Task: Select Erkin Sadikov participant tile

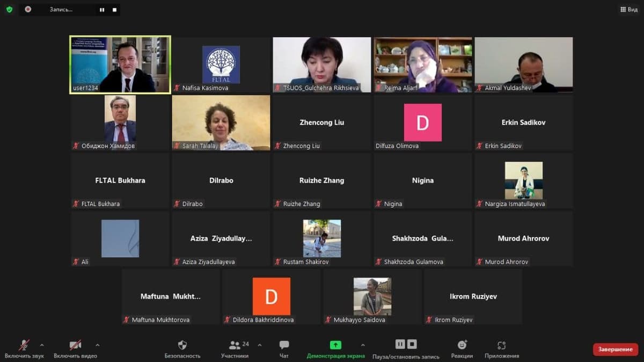Action: coord(524,122)
